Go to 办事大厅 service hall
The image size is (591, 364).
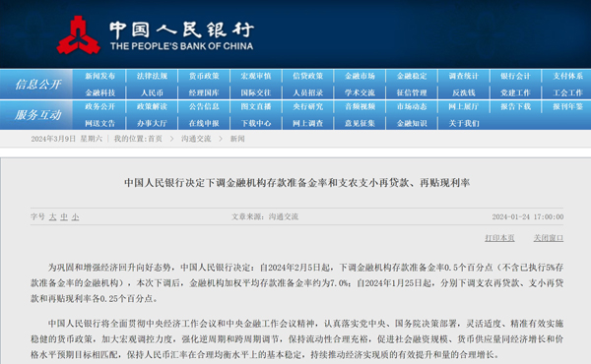click(x=152, y=123)
